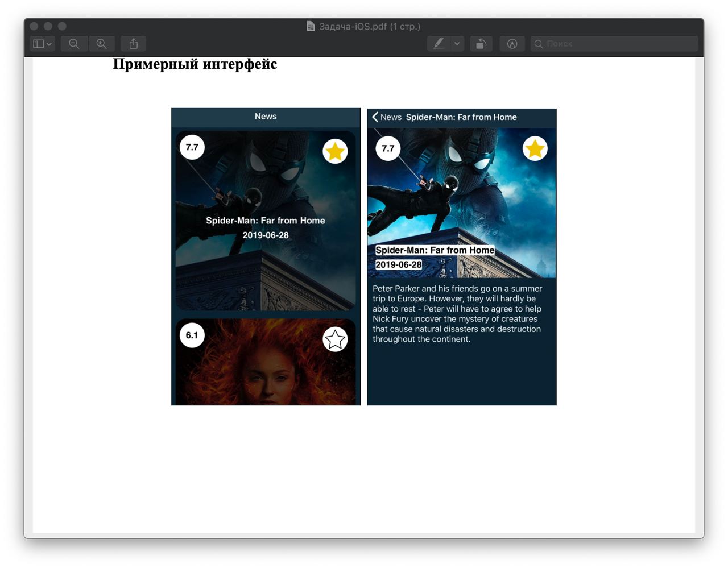The height and width of the screenshot is (568, 728).
Task: Click the Задача-iOS.pdf document icon in title
Action: (x=311, y=26)
